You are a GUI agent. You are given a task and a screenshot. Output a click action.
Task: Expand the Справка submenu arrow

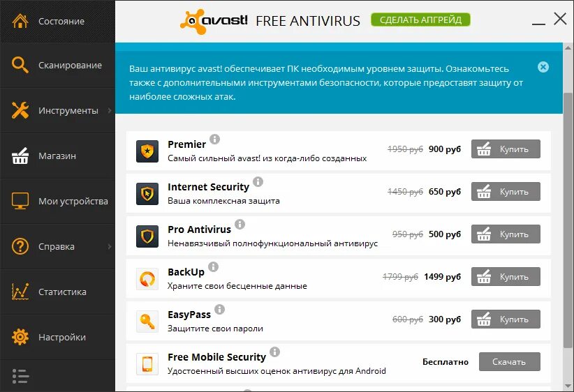pyautogui.click(x=110, y=246)
